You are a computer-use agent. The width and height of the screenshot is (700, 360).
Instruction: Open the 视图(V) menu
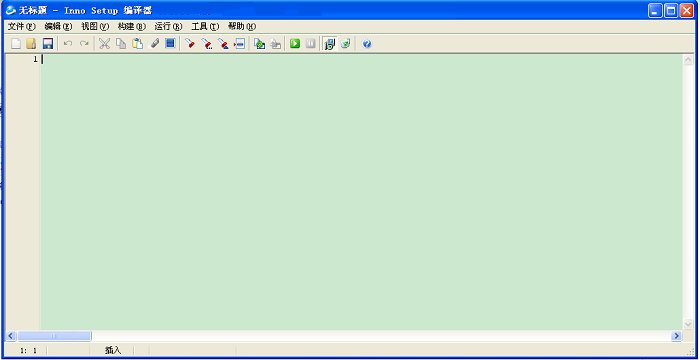point(95,26)
